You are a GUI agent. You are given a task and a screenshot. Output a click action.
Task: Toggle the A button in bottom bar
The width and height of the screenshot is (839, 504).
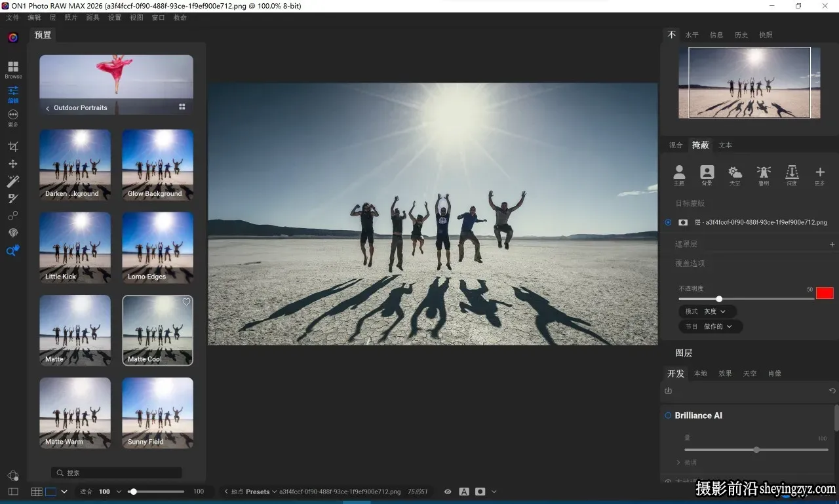(x=464, y=492)
